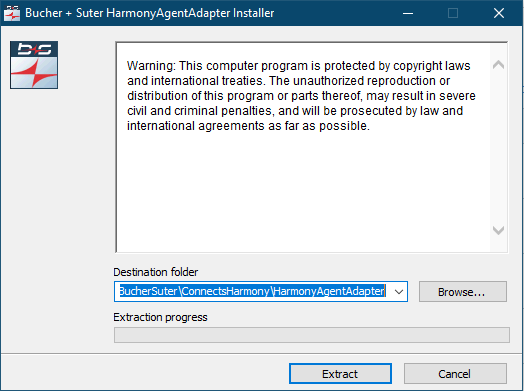The image size is (524, 391).
Task: Click the copyright warning text paragraph
Action: point(301,96)
